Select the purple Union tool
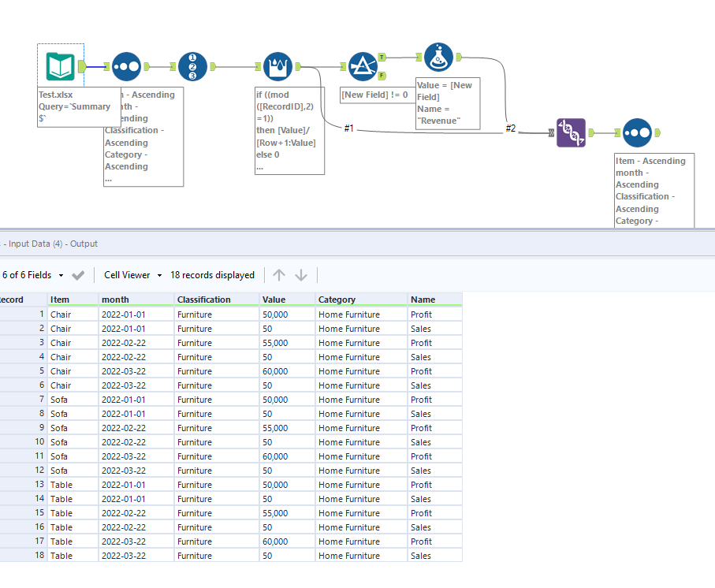This screenshot has width=715, height=588. (571, 133)
